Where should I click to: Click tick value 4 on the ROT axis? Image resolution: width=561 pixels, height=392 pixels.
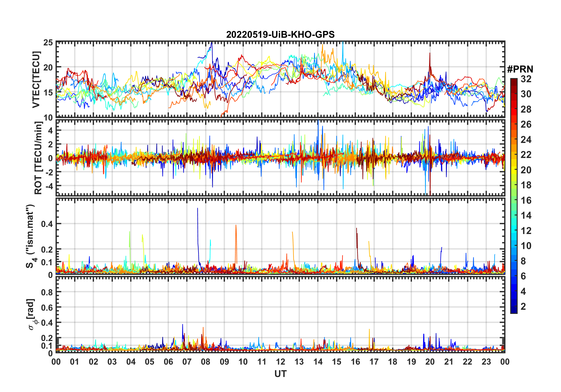point(51,130)
